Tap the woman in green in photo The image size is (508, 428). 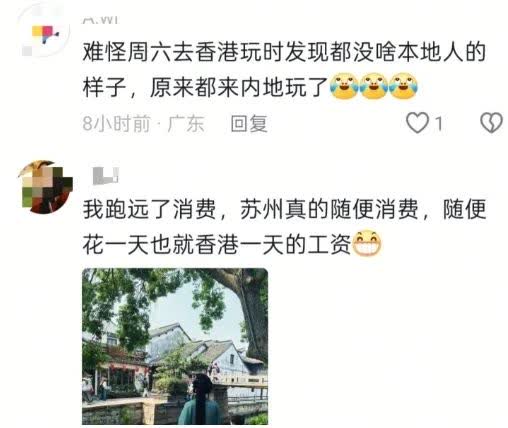tap(201, 399)
